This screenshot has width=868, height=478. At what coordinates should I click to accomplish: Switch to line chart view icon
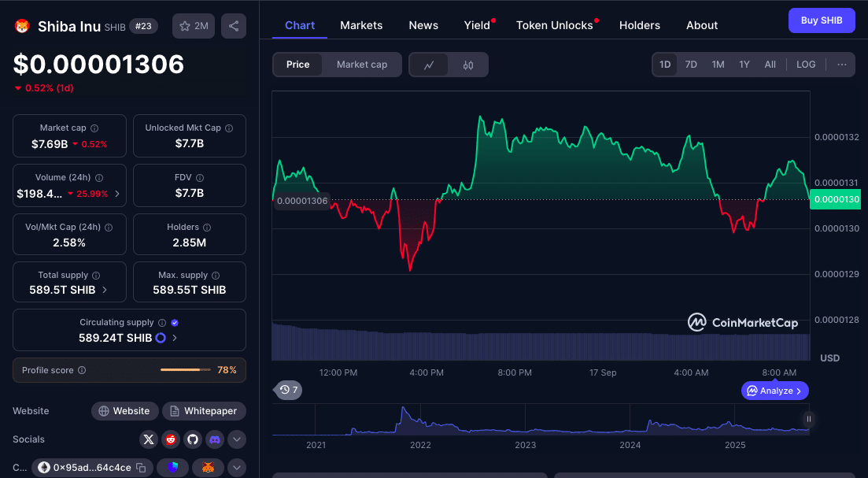pyautogui.click(x=429, y=65)
